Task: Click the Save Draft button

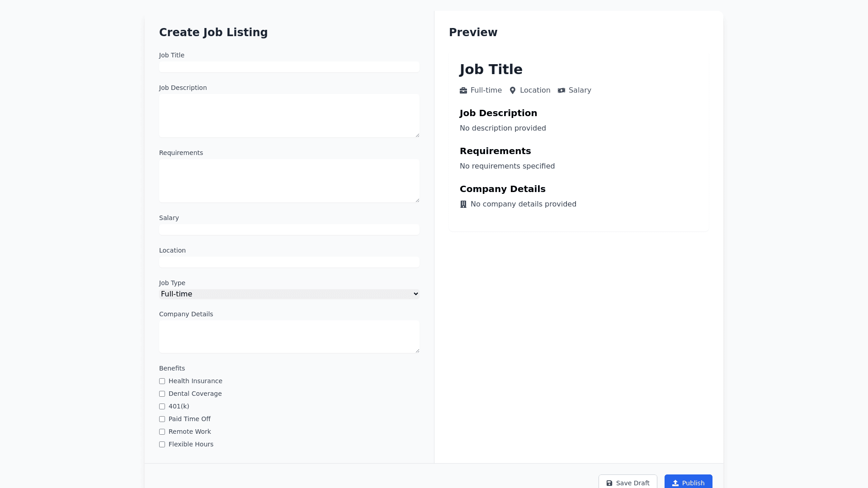Action: pos(628,483)
